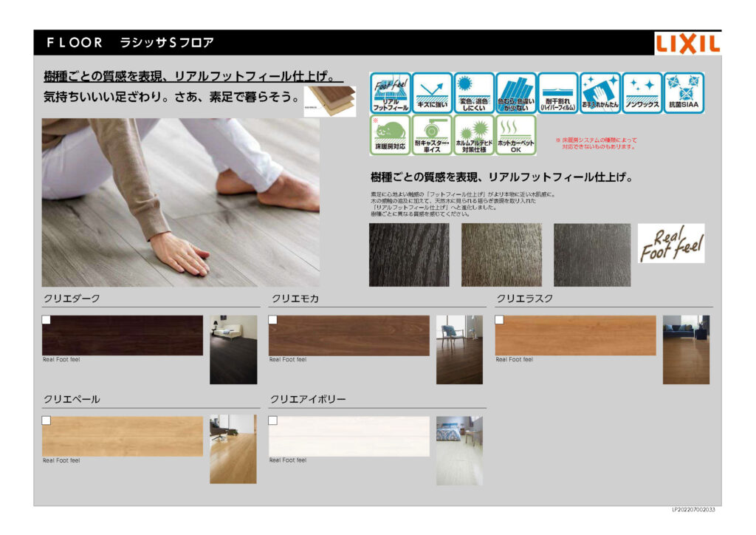Image resolution: width=756 pixels, height=535 pixels.
Task: Click the handwritten Real Foot feel logo
Action: click(671, 243)
